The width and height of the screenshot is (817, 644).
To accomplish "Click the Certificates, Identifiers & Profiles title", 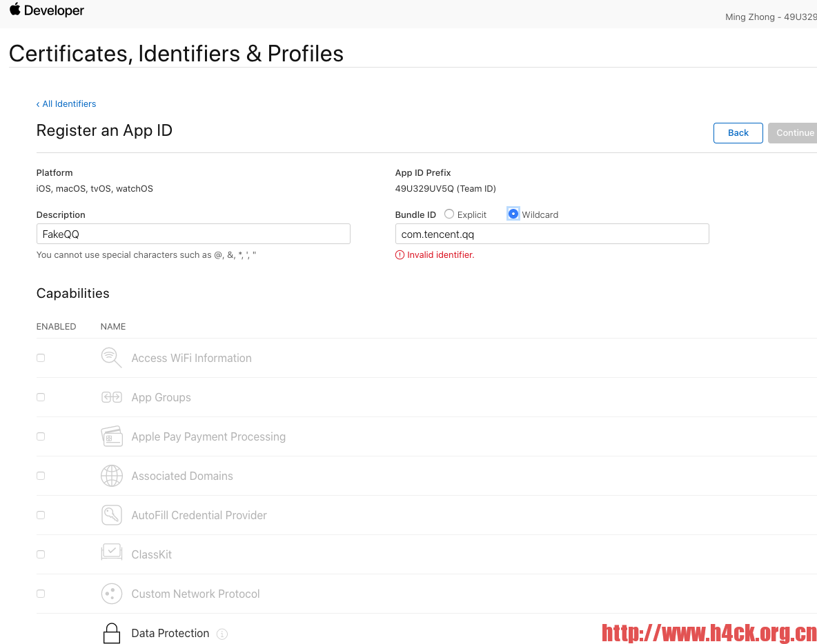I will click(176, 53).
